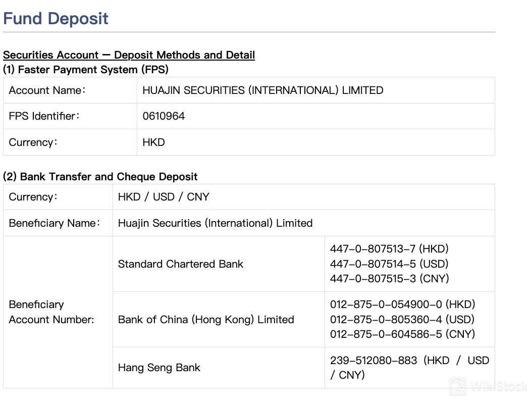Image resolution: width=532 pixels, height=404 pixels.
Task: Select Bank of China HKD account 012-875-0-054900-0
Action: tap(386, 305)
